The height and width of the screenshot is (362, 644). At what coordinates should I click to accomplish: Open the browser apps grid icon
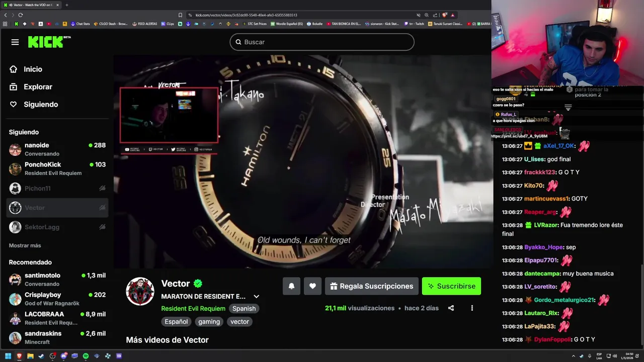pos(5,24)
